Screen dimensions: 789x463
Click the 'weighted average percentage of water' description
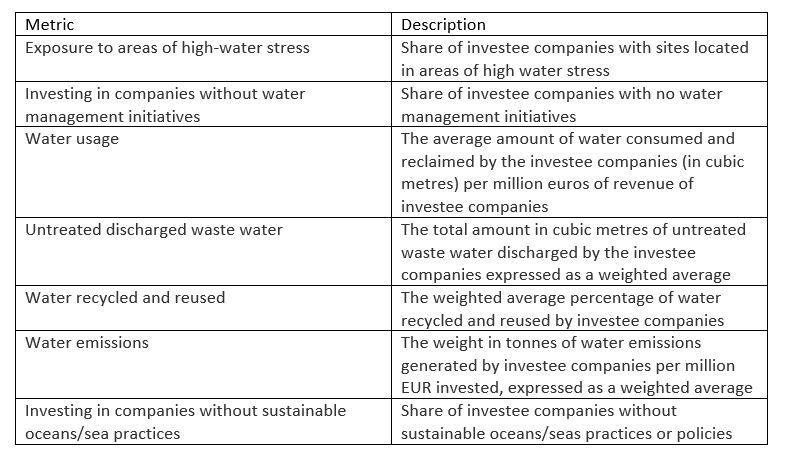tap(579, 308)
